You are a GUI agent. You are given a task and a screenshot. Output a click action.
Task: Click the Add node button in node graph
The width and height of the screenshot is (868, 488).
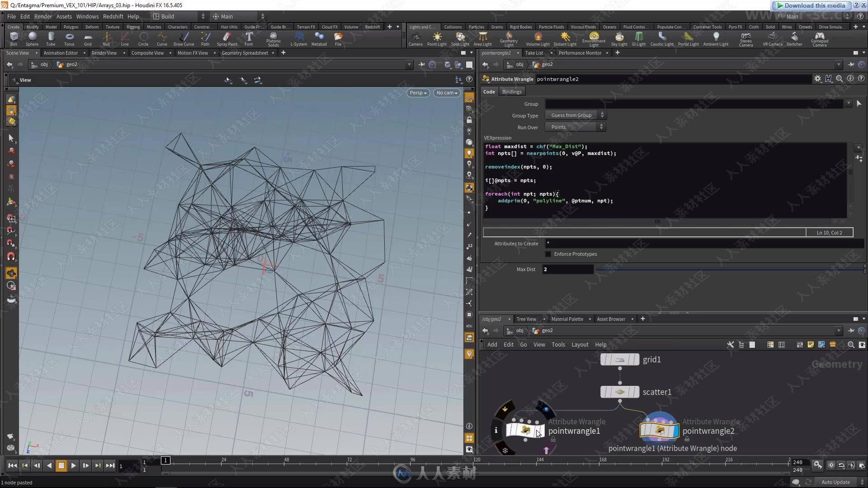pos(492,344)
